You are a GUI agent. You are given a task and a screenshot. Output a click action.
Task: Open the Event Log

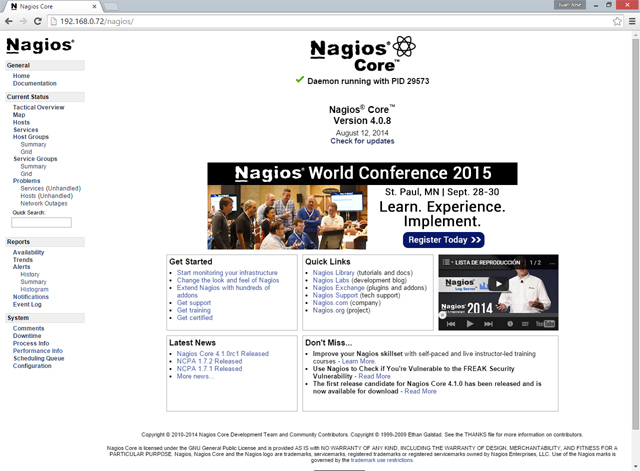pos(27,304)
